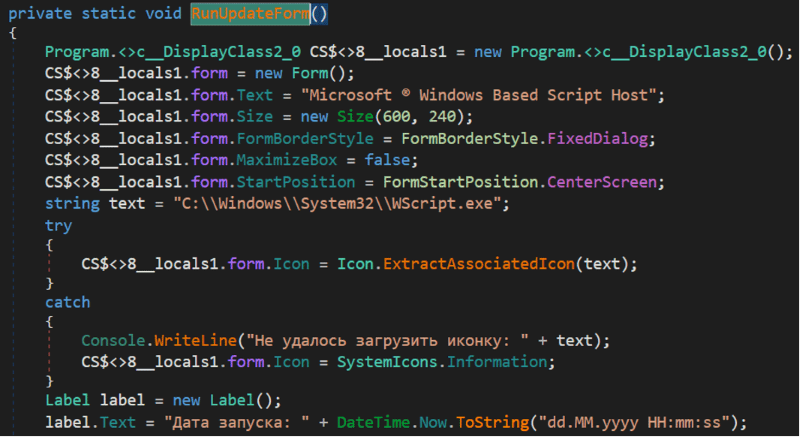Viewport: 800px width, 437px height.
Task: Click SystemIcons.Information expression
Action: [442, 362]
